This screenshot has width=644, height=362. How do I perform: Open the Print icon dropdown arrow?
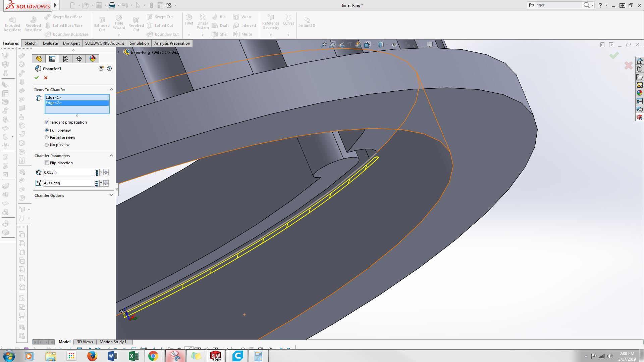[118, 5]
